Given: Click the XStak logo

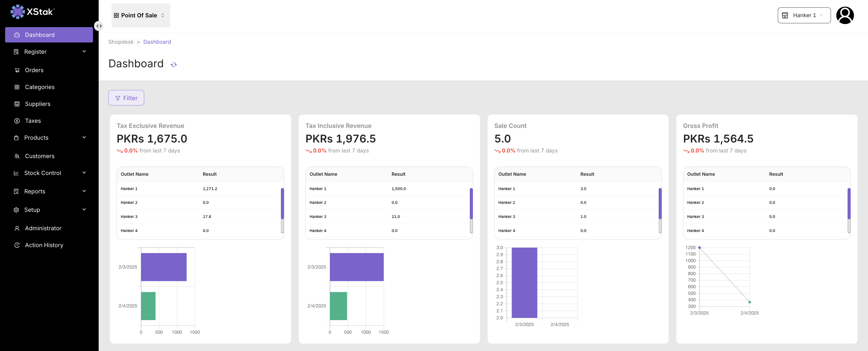Looking at the screenshot, I should tap(32, 12).
